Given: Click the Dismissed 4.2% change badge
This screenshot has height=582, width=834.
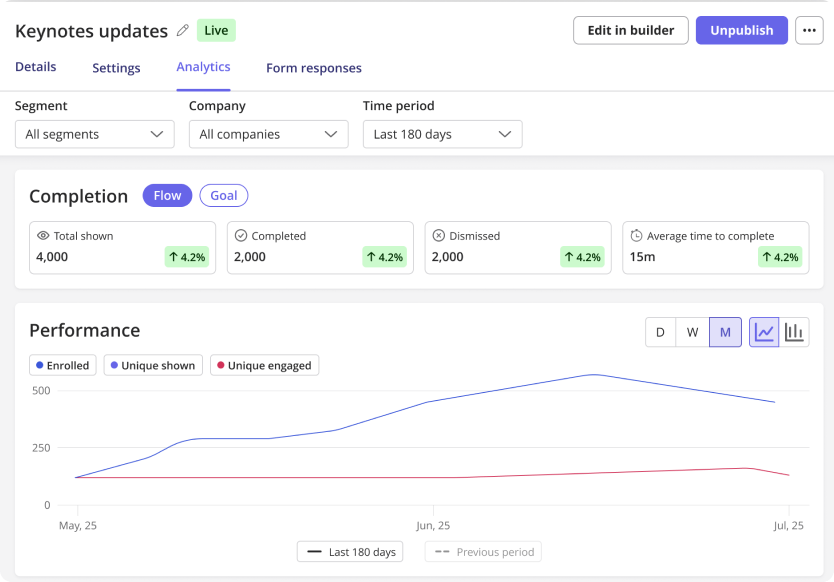Looking at the screenshot, I should pyautogui.click(x=582, y=257).
